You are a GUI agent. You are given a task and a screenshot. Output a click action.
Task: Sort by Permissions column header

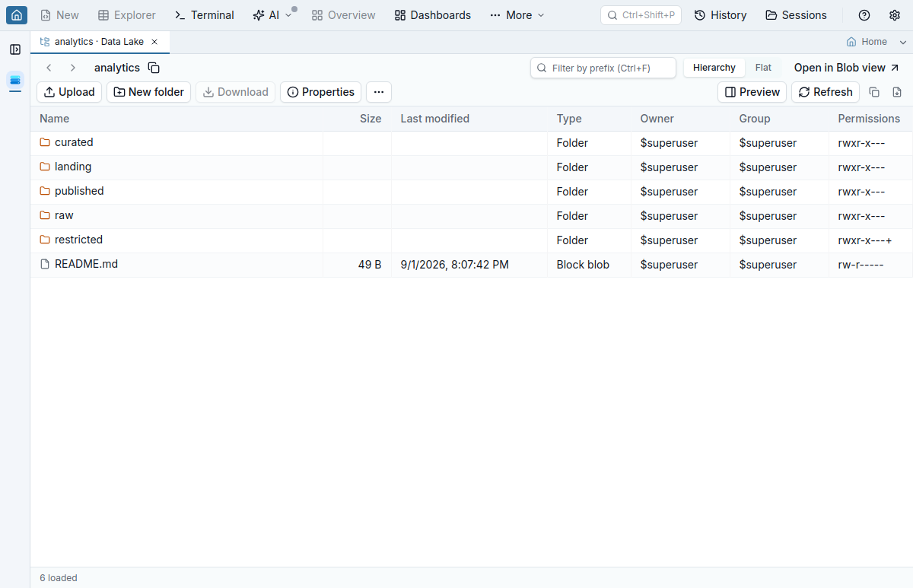coord(869,119)
